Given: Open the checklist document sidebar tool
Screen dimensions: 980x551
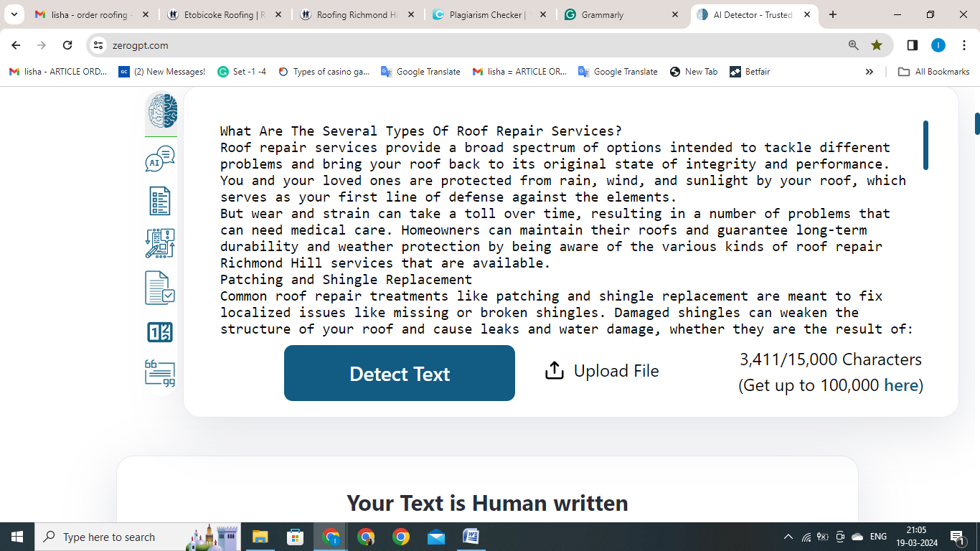Looking at the screenshot, I should [160, 201].
